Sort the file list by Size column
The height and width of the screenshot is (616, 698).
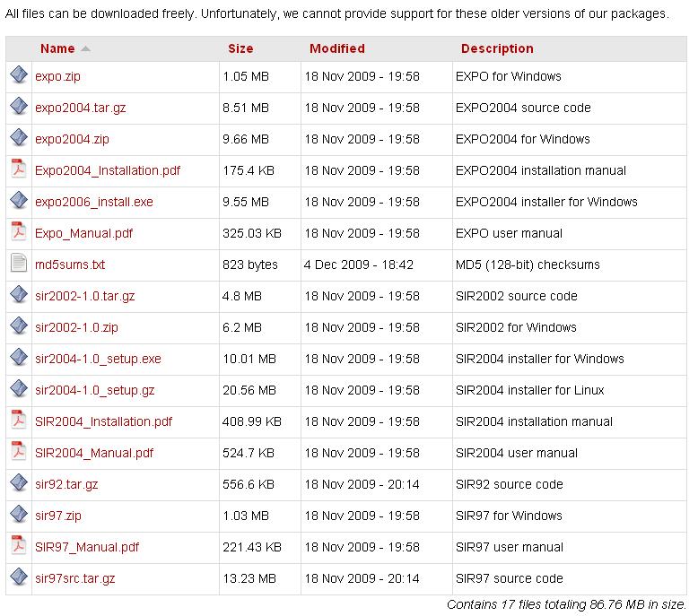point(240,48)
